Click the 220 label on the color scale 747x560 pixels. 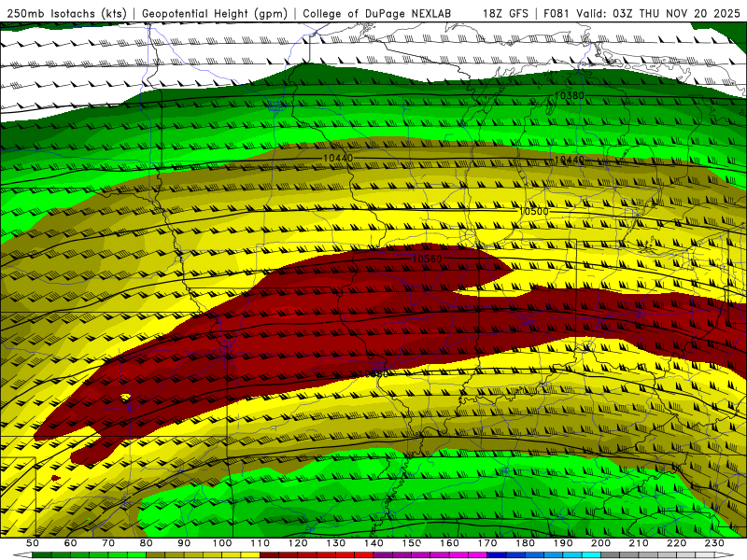(x=676, y=543)
